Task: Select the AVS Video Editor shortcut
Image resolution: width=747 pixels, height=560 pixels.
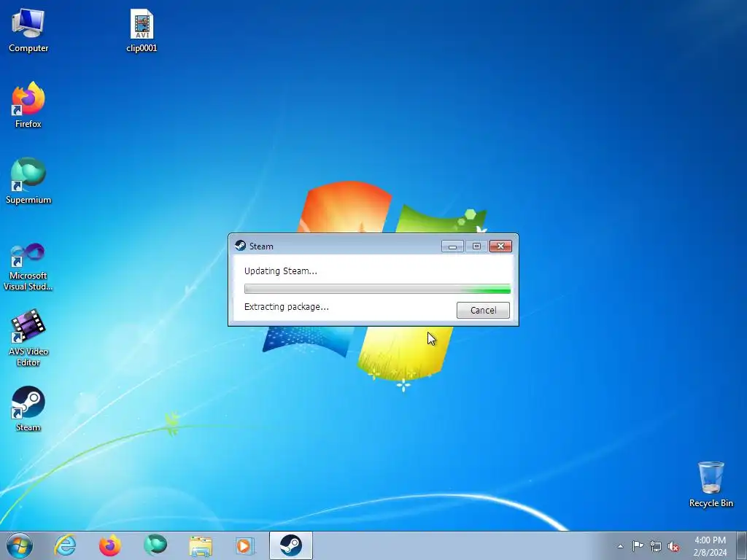Action: point(28,338)
